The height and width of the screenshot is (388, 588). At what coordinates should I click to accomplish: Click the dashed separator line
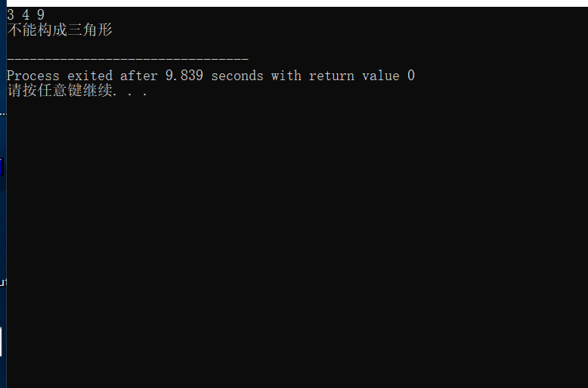(127, 59)
